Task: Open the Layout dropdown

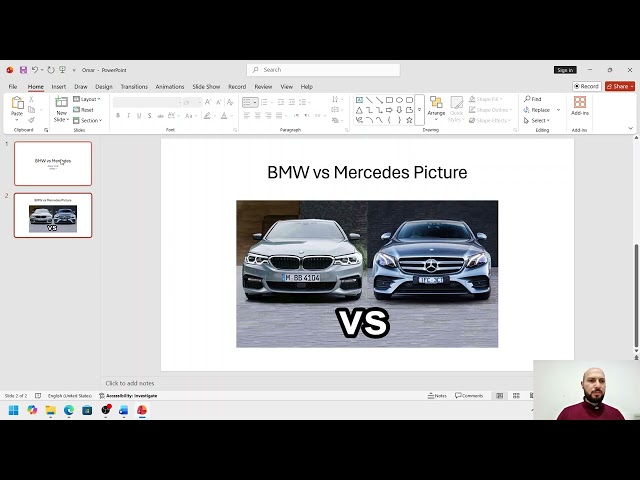Action: point(87,99)
